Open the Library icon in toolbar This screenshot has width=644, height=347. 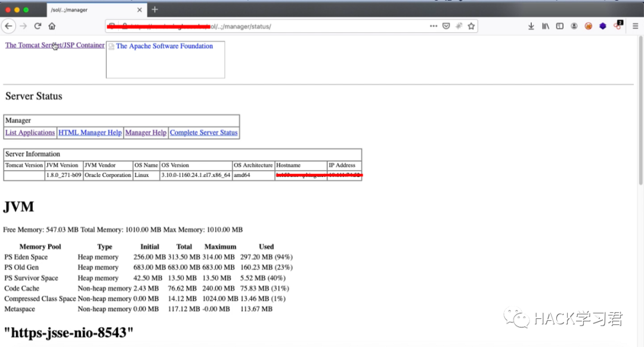tap(546, 26)
